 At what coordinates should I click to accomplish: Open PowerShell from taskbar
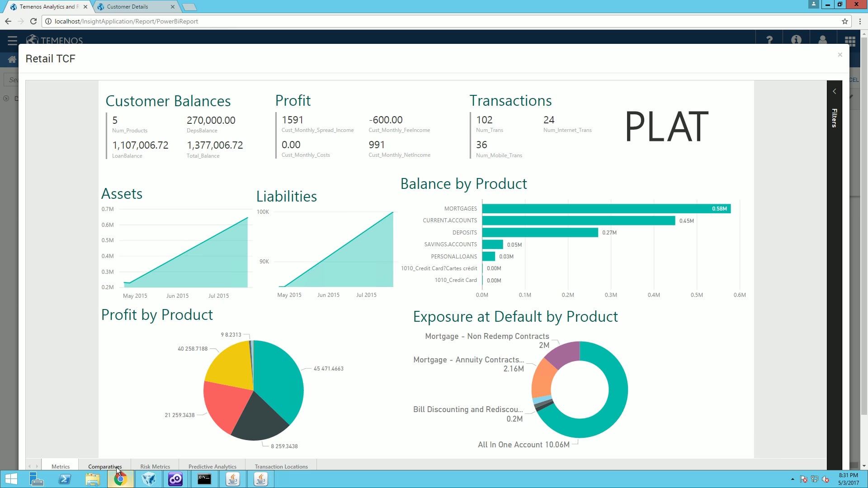[x=65, y=479]
